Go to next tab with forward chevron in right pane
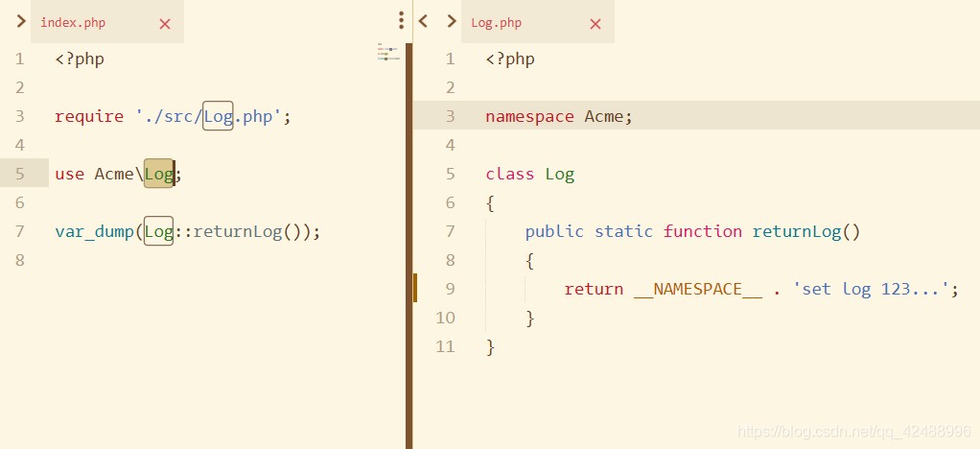The width and height of the screenshot is (980, 449). 452,21
